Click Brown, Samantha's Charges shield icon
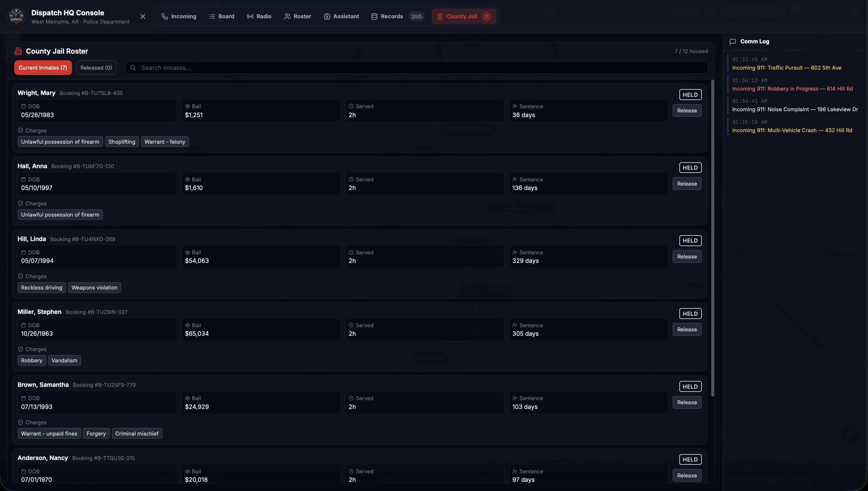Screen dimensions: 868x491 [x=20, y=422]
